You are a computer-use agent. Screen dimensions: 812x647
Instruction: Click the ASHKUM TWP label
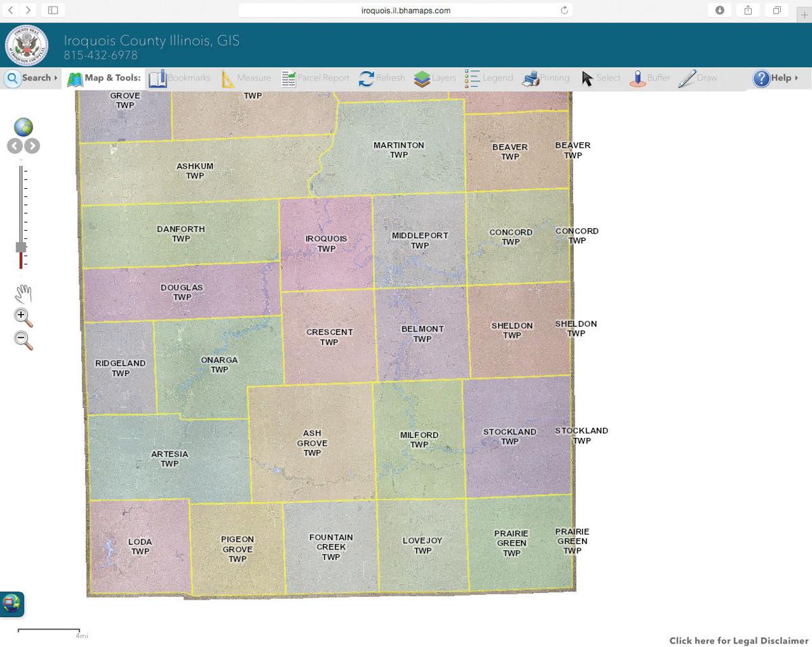195,171
